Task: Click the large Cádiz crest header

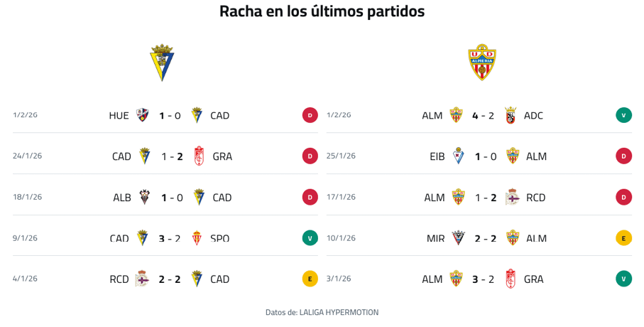Action: click(162, 63)
